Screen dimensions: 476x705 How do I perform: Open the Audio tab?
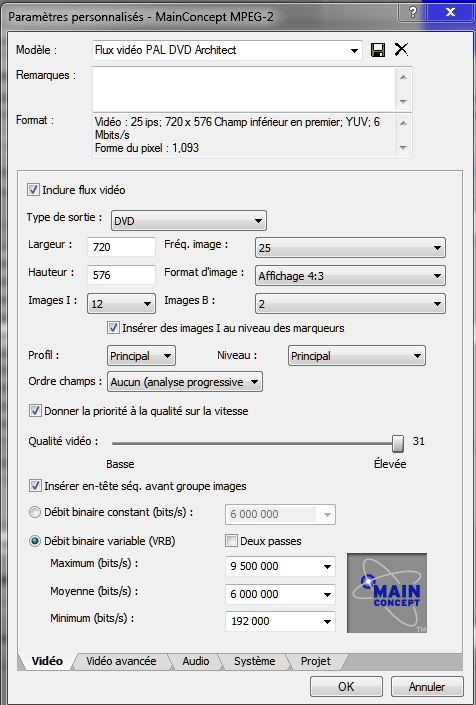pos(196,661)
